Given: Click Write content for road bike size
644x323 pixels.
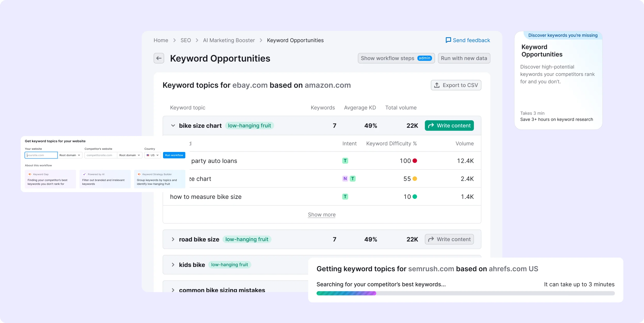Looking at the screenshot, I should (x=449, y=239).
